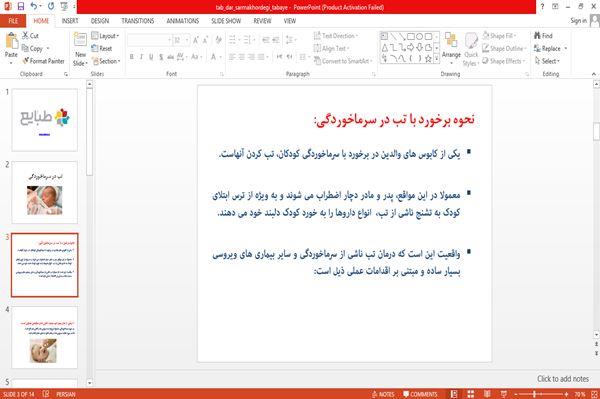Cut the selection
Viewport: 600px width, 399px height.
point(30,36)
